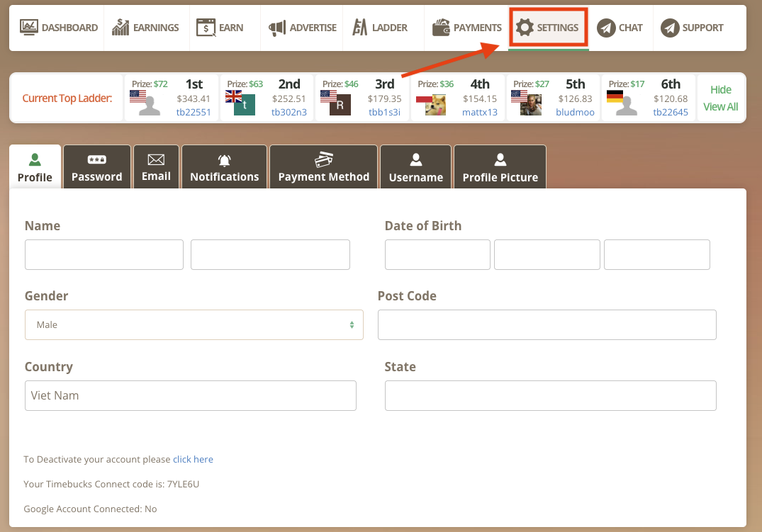The height and width of the screenshot is (532, 762).
Task: Click View All ladder link
Action: coord(720,107)
